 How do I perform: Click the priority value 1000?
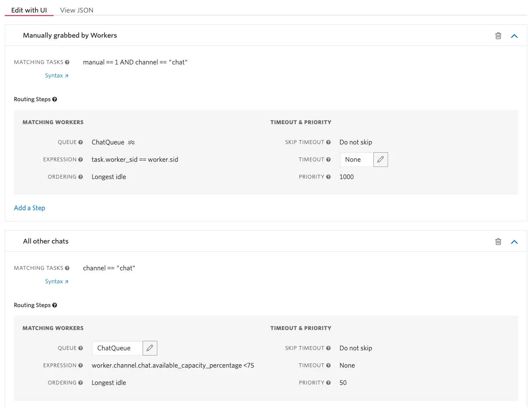coord(347,177)
